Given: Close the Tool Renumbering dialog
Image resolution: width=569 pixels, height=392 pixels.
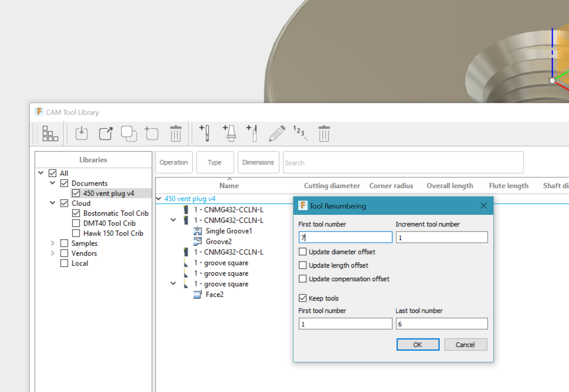Looking at the screenshot, I should [x=483, y=206].
